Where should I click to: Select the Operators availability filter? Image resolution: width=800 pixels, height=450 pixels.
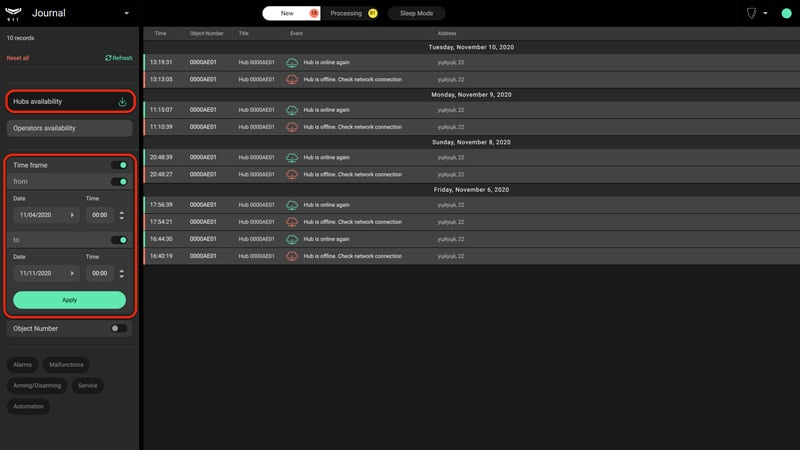(x=70, y=128)
